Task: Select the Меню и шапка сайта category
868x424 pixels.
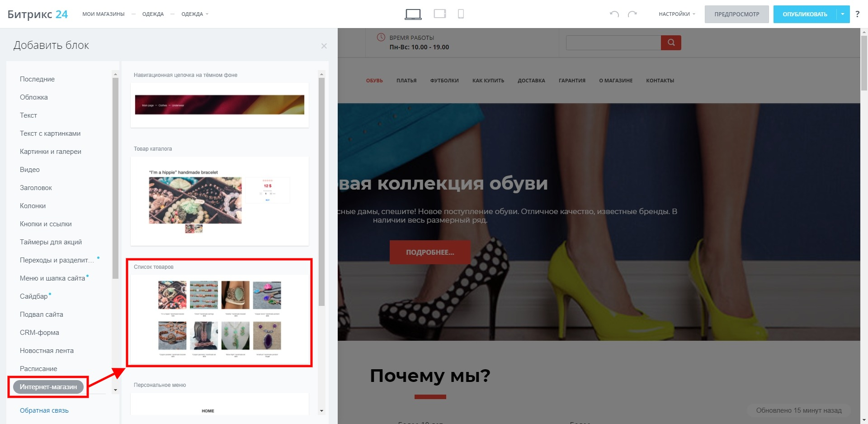Action: click(52, 278)
